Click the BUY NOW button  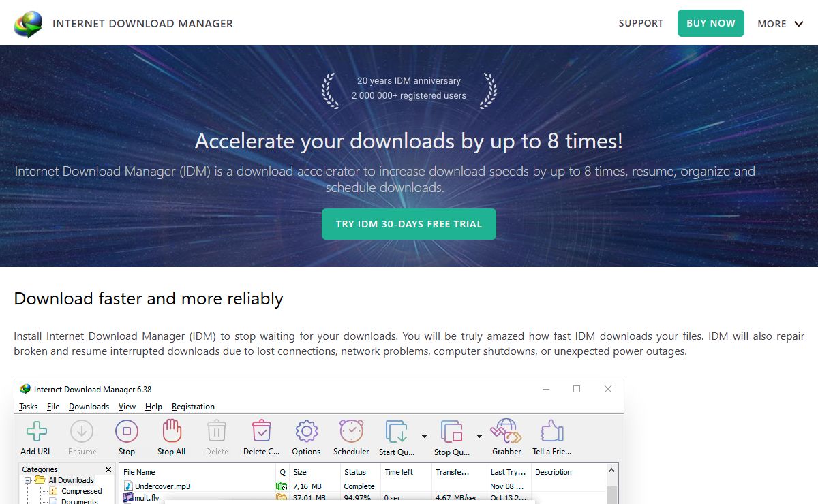point(711,23)
